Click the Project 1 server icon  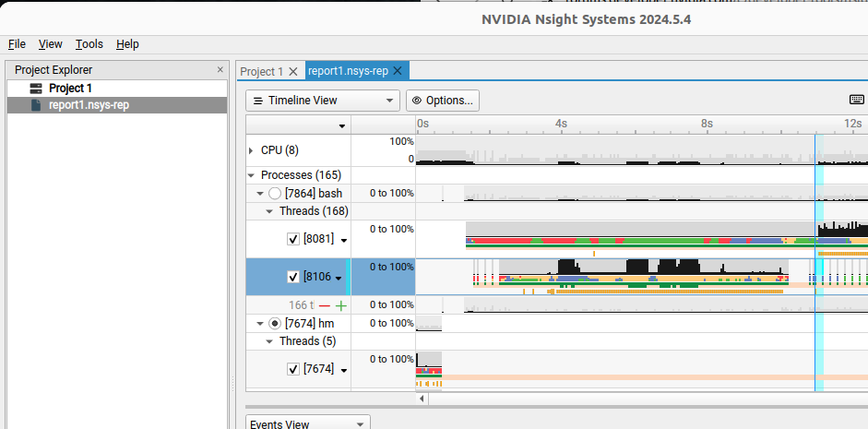coord(36,88)
